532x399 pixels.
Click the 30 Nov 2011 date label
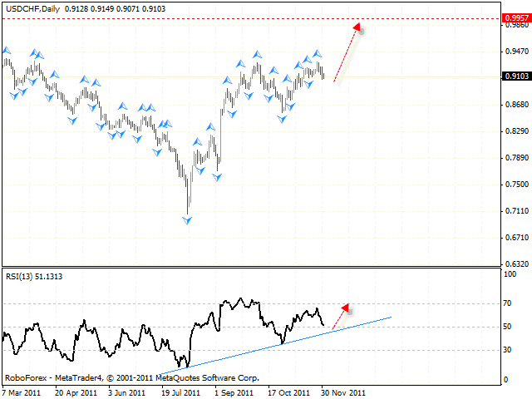pos(342,391)
